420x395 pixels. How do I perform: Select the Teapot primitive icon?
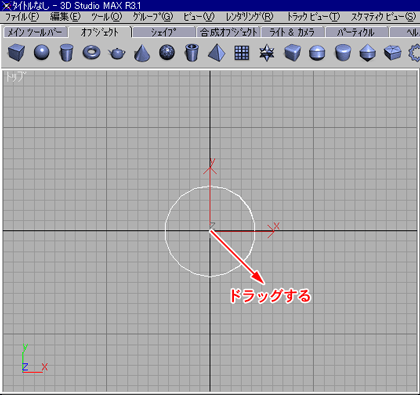pos(117,53)
